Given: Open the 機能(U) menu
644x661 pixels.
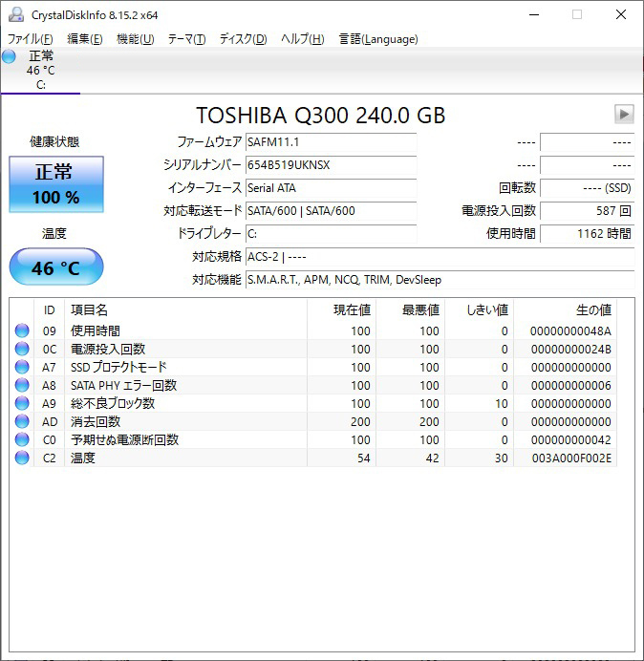Looking at the screenshot, I should point(136,39).
